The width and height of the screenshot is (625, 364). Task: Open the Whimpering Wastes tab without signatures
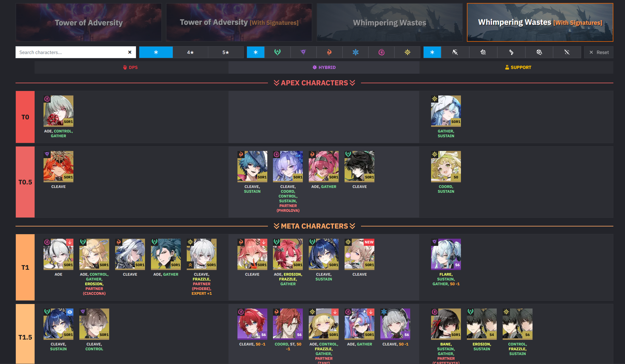pyautogui.click(x=390, y=22)
